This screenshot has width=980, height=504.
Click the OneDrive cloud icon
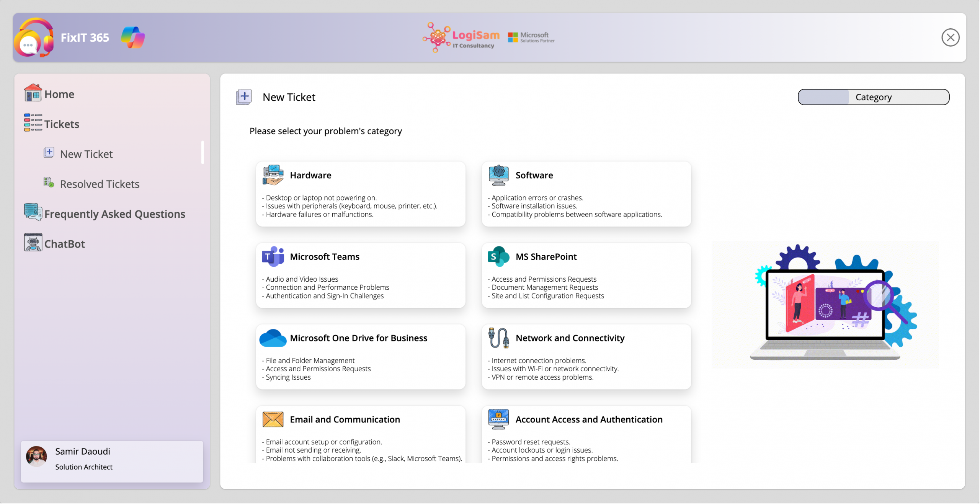point(273,338)
